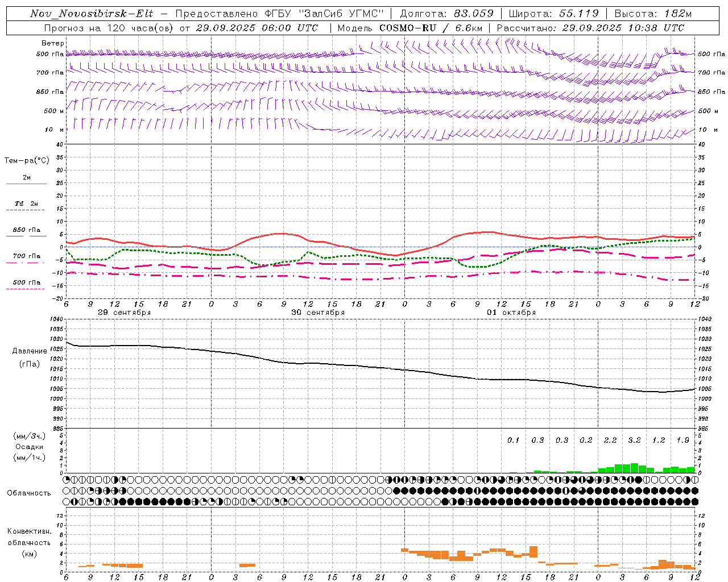Click the '(км)' convective cloud unit label

point(30,554)
